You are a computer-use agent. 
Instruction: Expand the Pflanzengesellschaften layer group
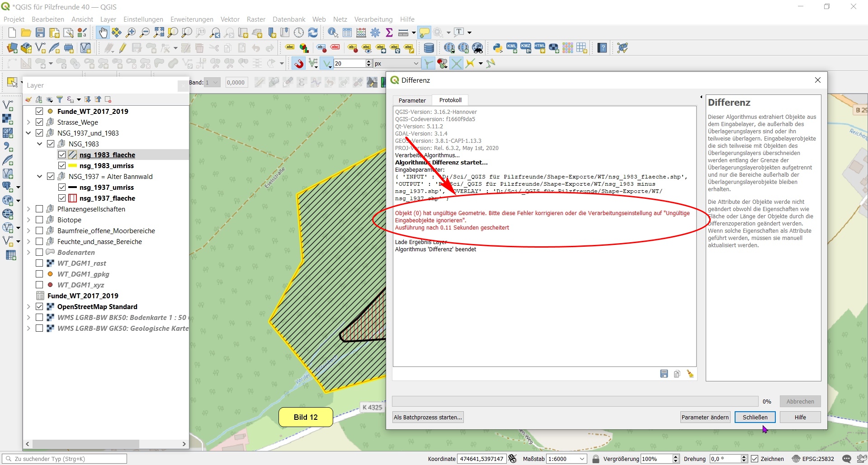(x=28, y=209)
